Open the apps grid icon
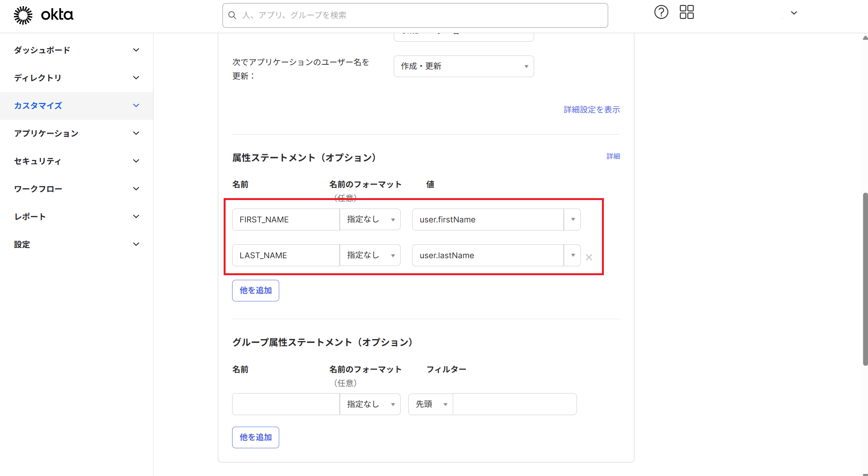The width and height of the screenshot is (868, 476). pos(686,12)
